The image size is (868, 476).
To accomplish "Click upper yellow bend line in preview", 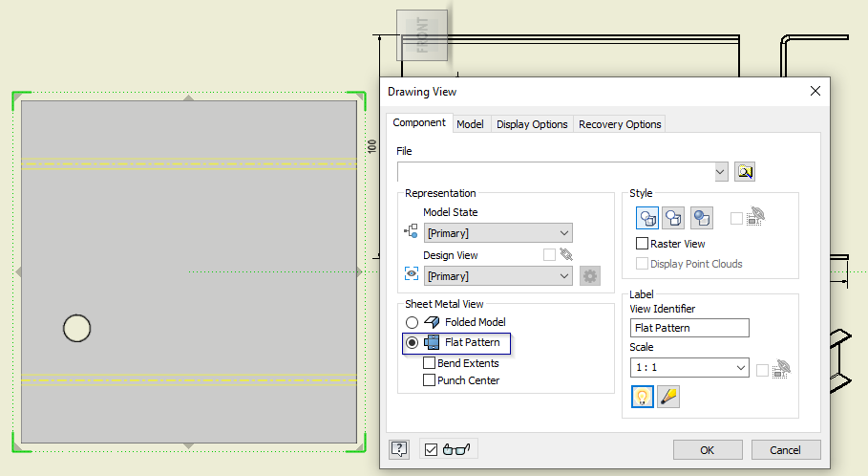I will (189, 164).
